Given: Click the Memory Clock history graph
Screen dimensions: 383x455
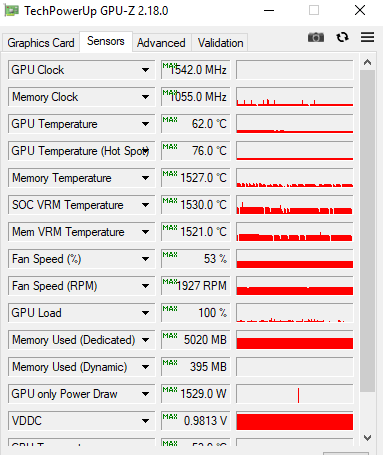Looking at the screenshot, I should [295, 97].
